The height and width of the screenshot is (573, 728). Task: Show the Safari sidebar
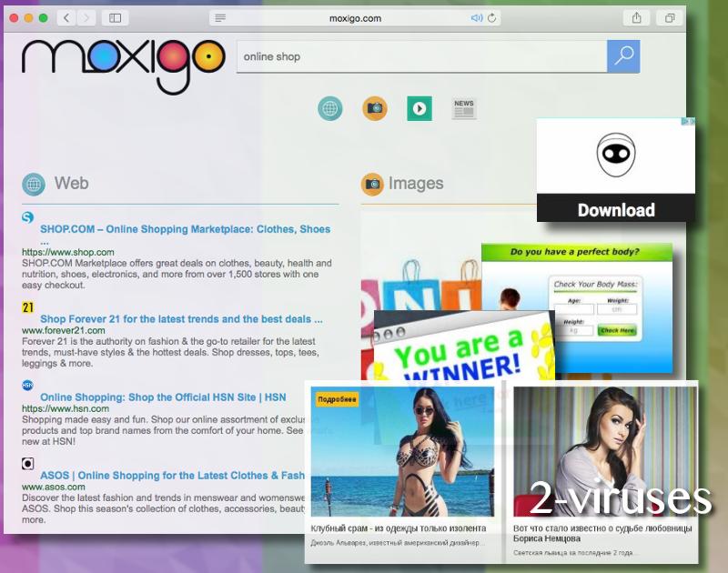coord(116,18)
